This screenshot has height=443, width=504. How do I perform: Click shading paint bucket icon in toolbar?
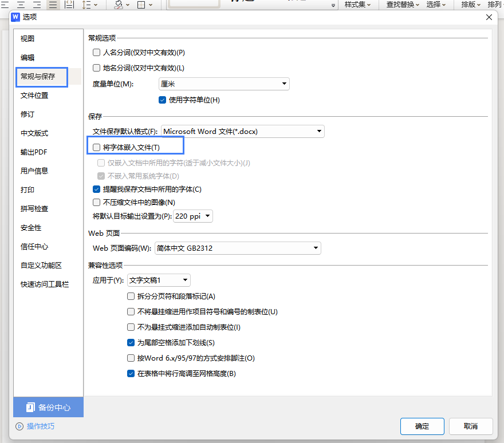[x=119, y=5]
